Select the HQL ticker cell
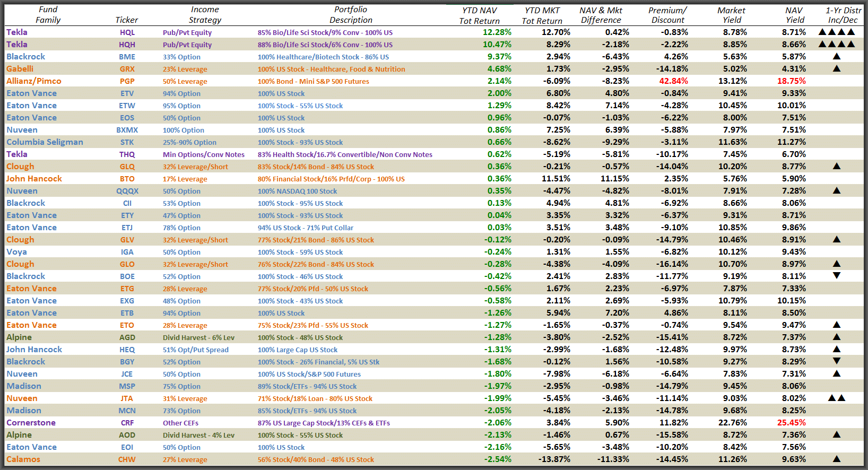 pos(127,32)
